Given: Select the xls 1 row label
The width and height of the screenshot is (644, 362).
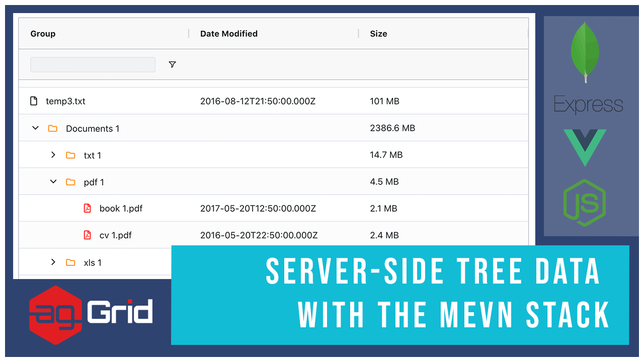Looking at the screenshot, I should click(93, 262).
